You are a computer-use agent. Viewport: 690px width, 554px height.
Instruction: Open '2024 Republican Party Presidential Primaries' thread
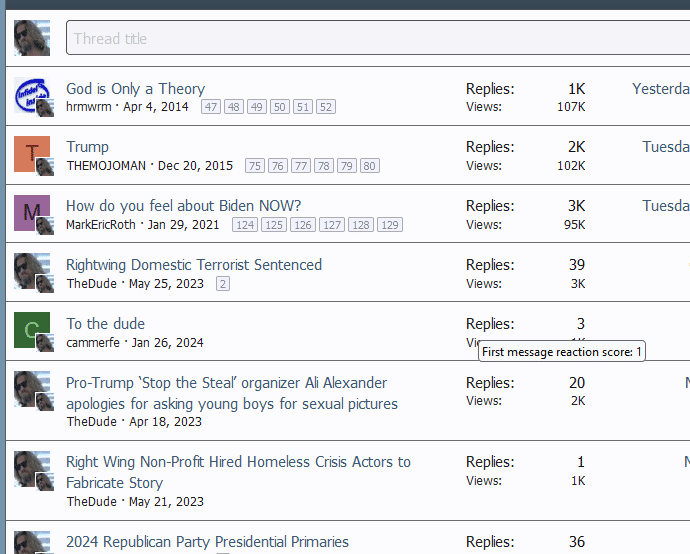pos(207,542)
